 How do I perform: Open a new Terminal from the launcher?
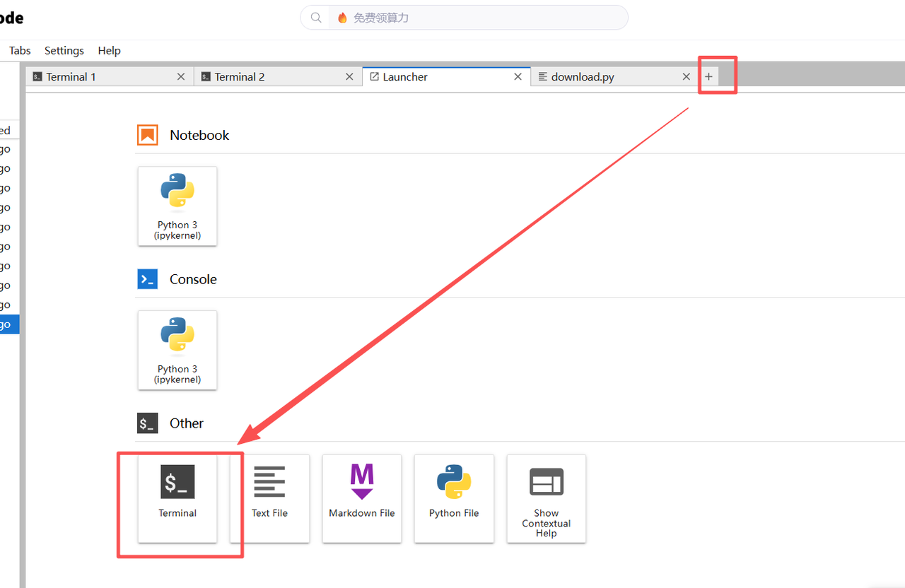coord(177,498)
